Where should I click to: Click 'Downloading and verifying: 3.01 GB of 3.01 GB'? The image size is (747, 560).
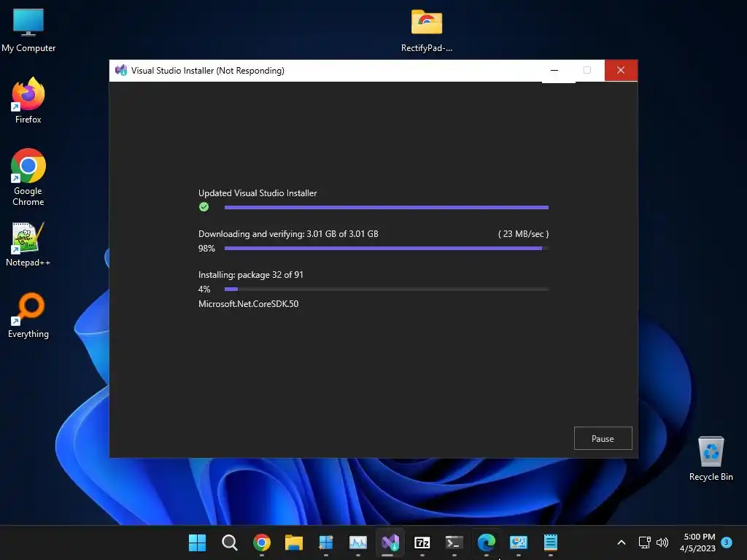(288, 234)
